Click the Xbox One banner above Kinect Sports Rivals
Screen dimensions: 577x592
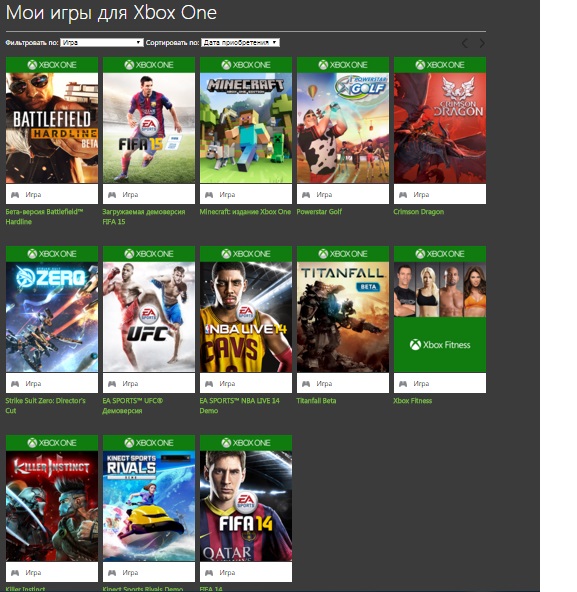(149, 443)
